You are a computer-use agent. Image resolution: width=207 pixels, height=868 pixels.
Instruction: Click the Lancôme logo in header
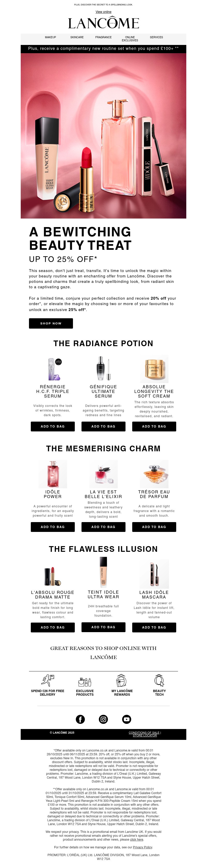pos(103,23)
